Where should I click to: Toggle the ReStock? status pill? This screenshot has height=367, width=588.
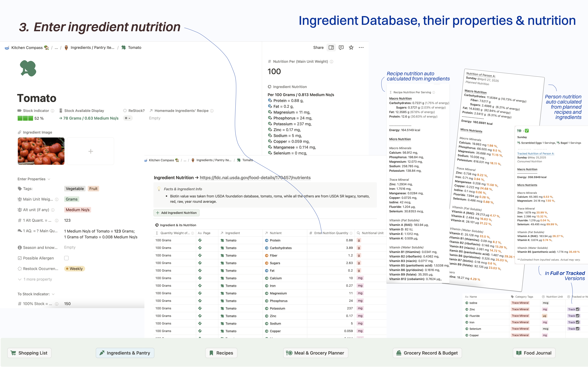tap(128, 118)
